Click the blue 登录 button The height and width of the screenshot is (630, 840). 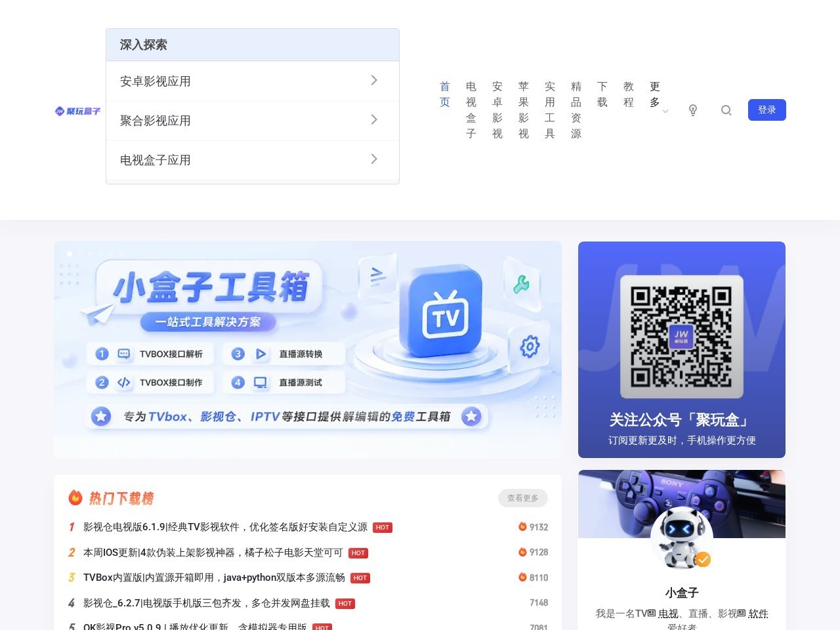(767, 110)
